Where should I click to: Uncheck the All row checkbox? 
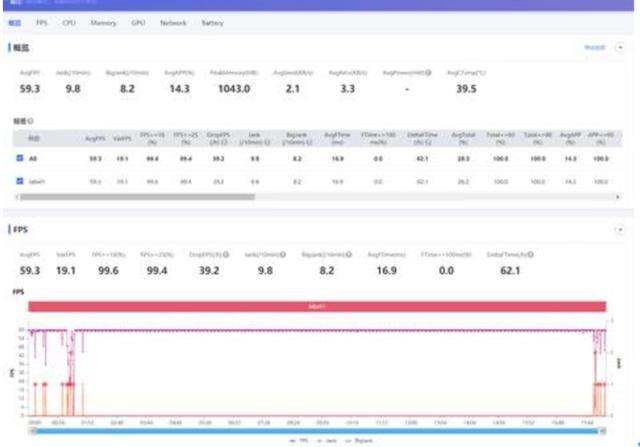(18, 158)
